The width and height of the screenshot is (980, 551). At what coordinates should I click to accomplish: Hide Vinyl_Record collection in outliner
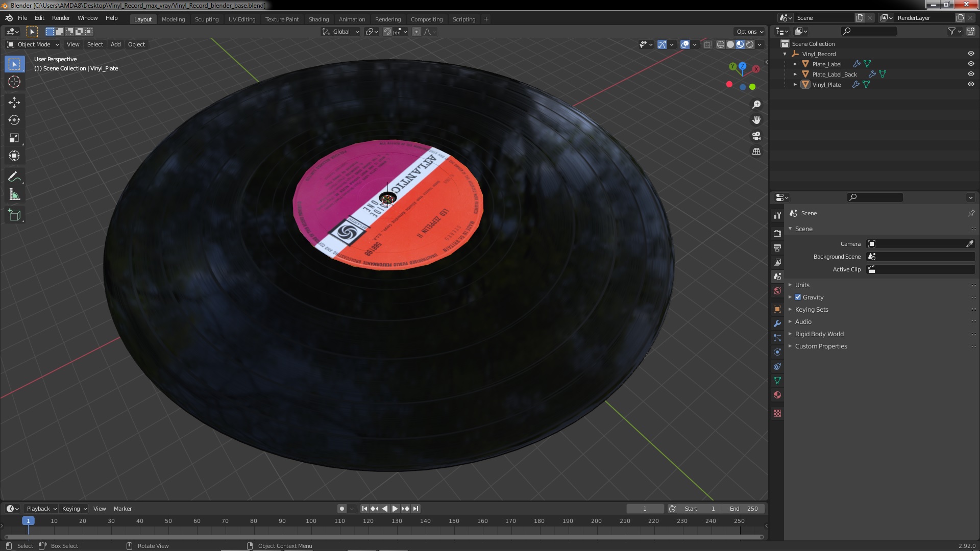click(971, 54)
